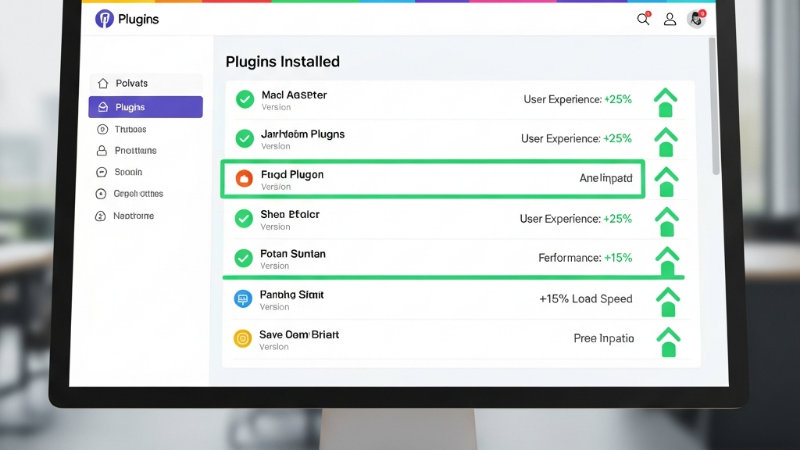This screenshot has width=800, height=450.
Task: Click the chat icon beside Spoain
Action: (102, 172)
